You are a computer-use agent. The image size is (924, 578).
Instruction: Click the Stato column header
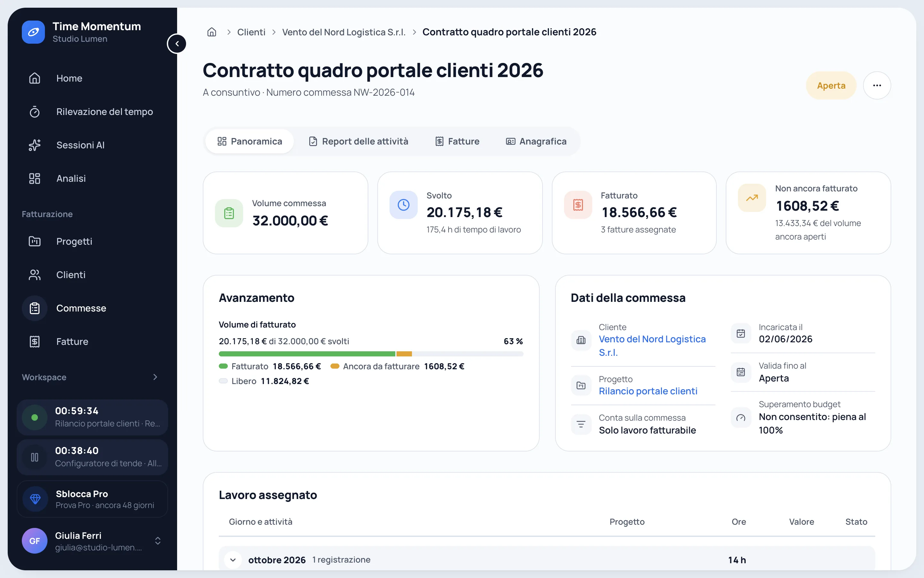[x=856, y=522]
